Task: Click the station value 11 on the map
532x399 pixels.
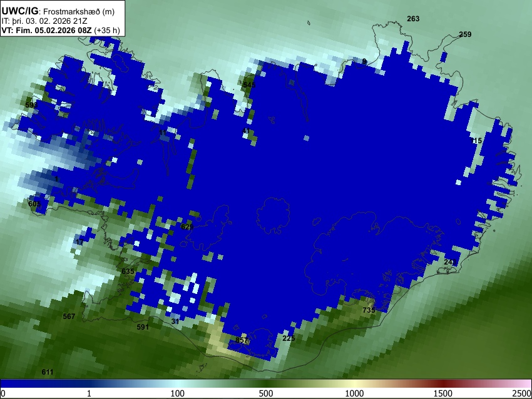Action: [x=163, y=133]
